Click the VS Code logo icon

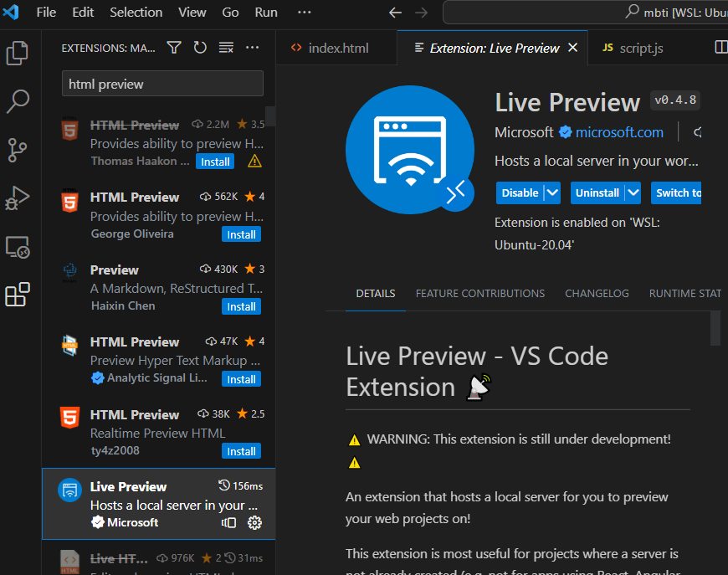11,12
